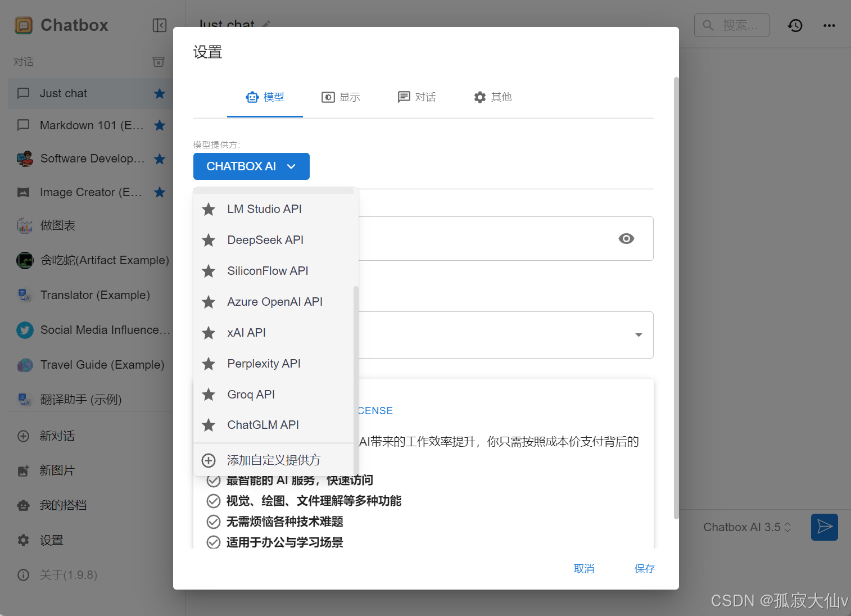851x616 pixels.
Task: Collapse the CHATBOX AI provider dropdown
Action: 251,166
